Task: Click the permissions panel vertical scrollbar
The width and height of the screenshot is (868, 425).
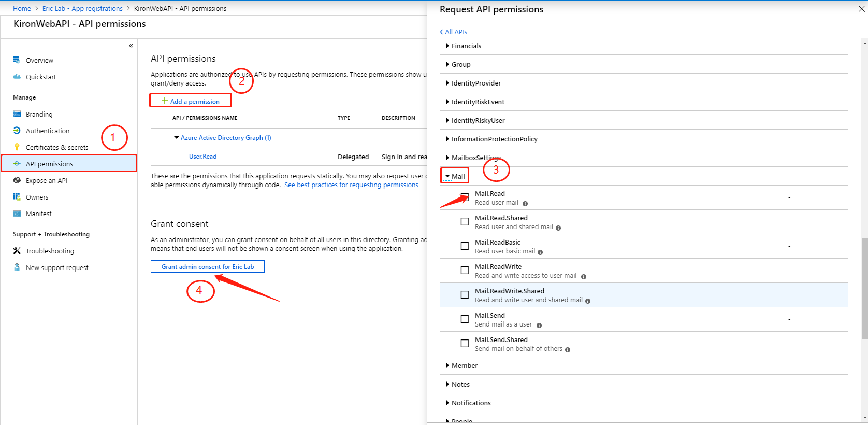Action: pyautogui.click(x=864, y=288)
